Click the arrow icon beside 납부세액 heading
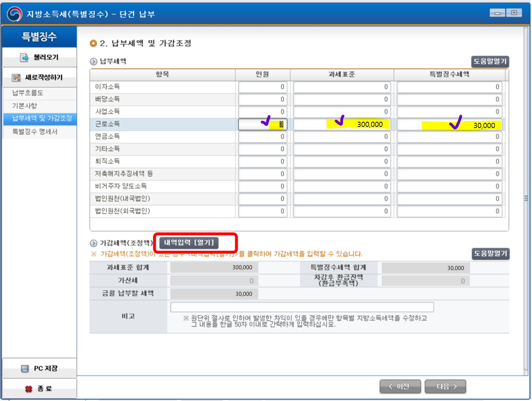Screen dimensions: 532x401 click(94, 62)
